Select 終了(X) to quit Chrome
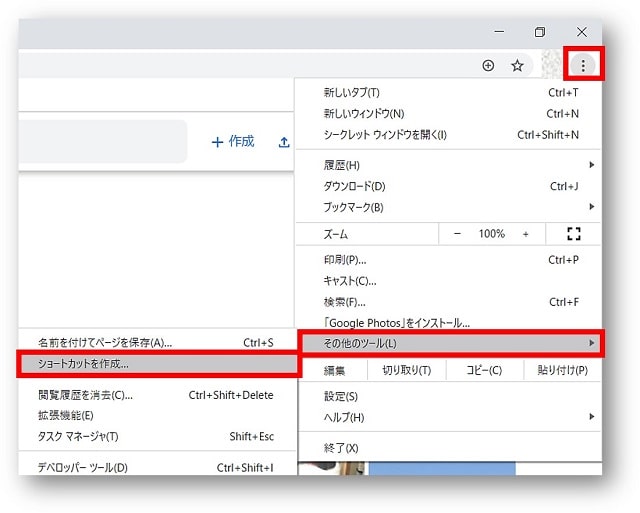Viewport: 640px width, 513px height. pyautogui.click(x=449, y=448)
